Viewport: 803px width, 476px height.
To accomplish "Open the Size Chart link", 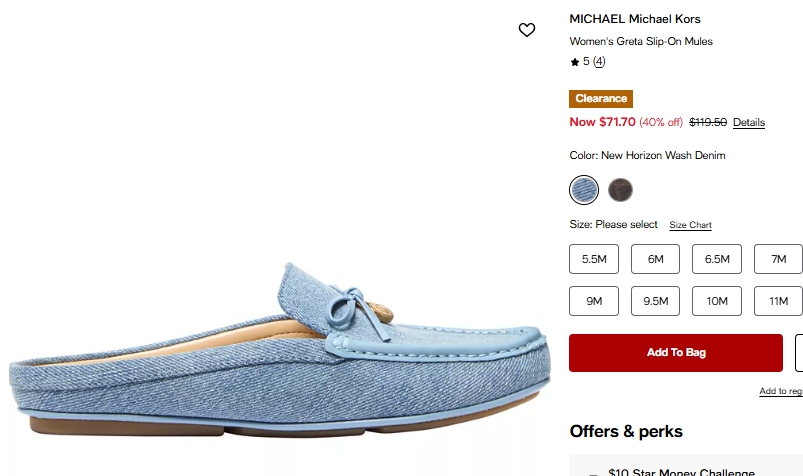I will [690, 225].
